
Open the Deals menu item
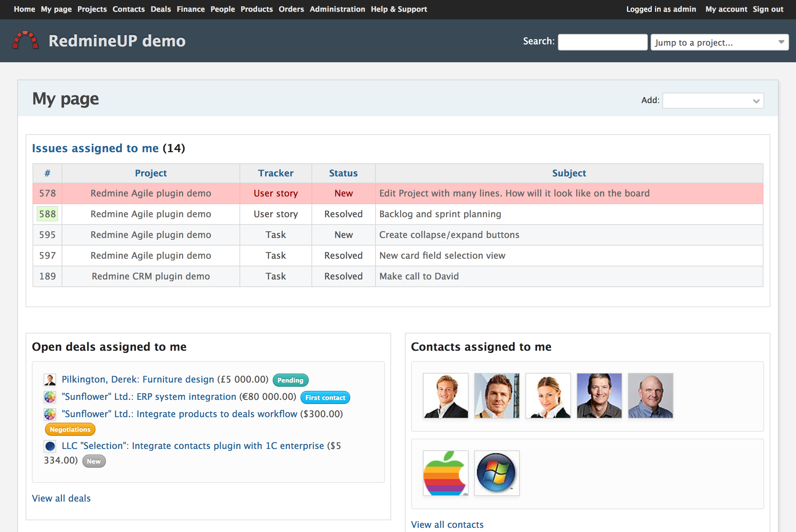point(161,9)
